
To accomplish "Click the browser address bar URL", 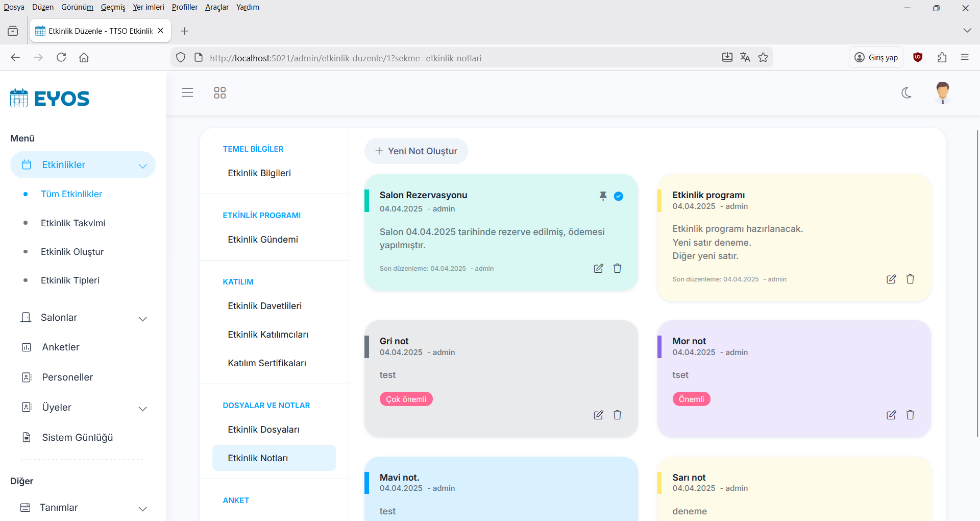I will coord(346,58).
